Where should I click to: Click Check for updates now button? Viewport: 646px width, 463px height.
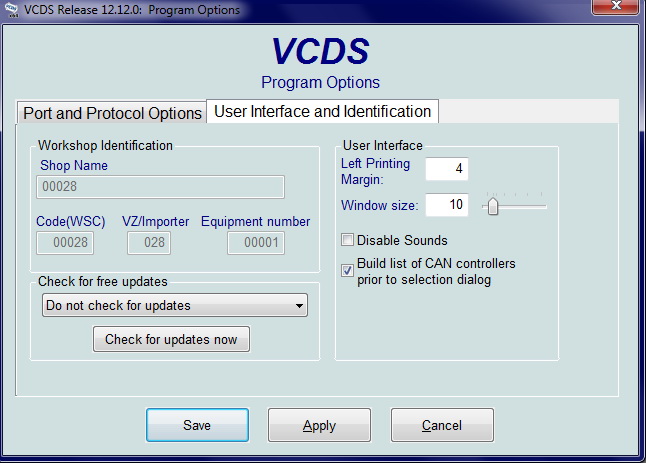point(171,339)
